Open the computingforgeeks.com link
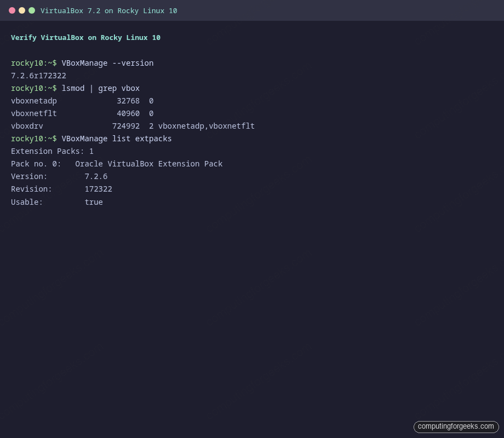 pyautogui.click(x=456, y=427)
